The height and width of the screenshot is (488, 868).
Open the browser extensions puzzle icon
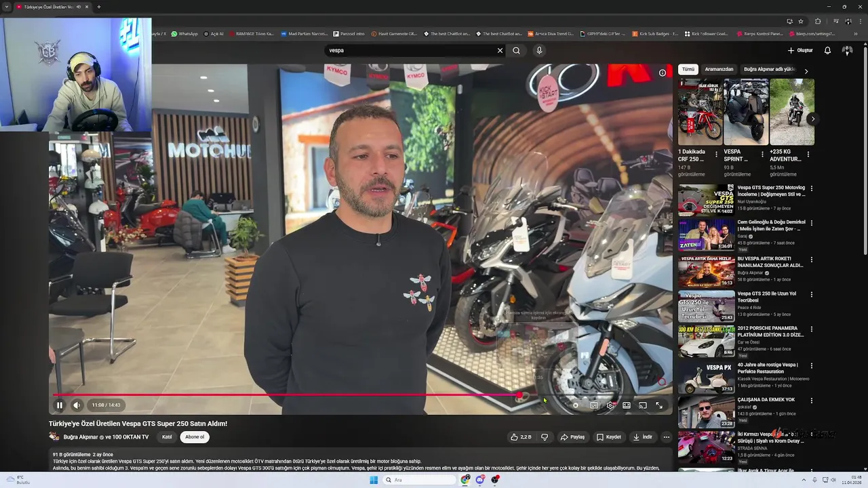point(818,21)
